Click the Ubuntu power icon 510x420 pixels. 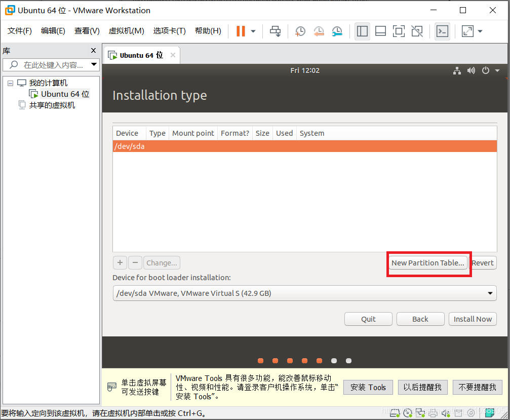[x=486, y=70]
